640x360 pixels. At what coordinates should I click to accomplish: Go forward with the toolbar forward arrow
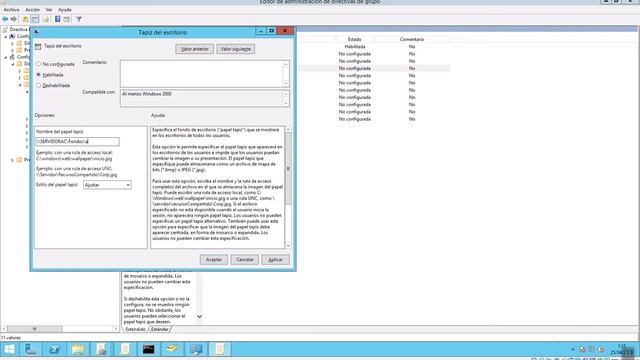click(x=13, y=19)
